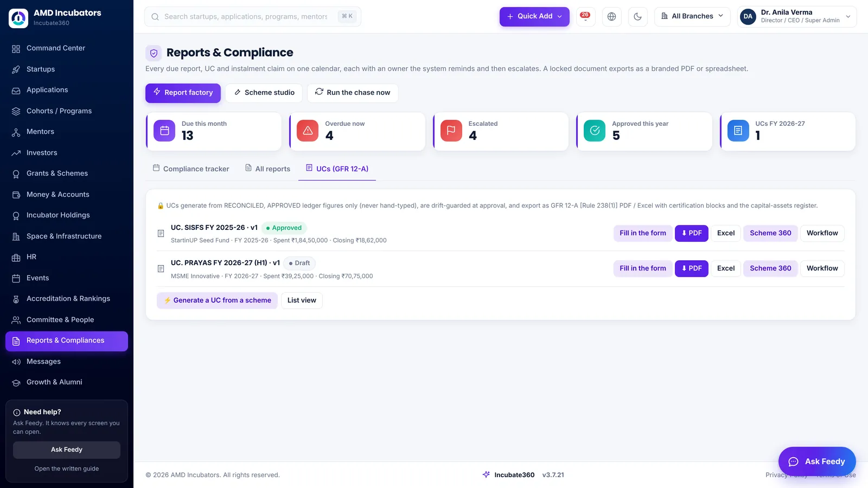Screen dimensions: 868x488
Task: Open Committee & People sidebar item
Action: click(x=67, y=320)
